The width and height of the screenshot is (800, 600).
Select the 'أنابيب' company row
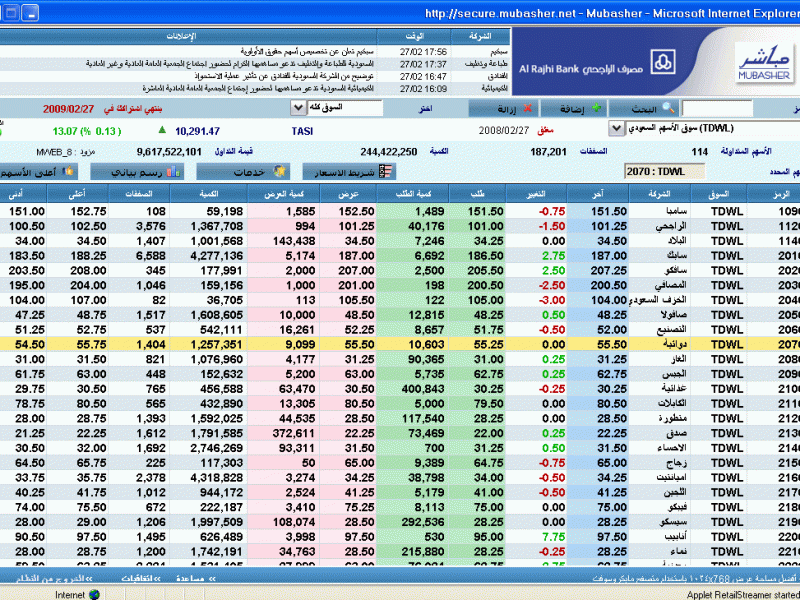pos(400,537)
